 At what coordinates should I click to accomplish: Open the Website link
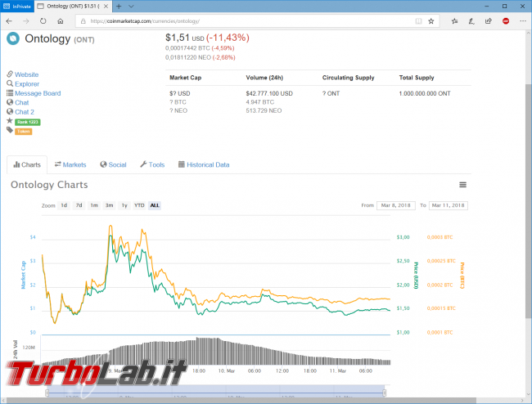coord(26,74)
